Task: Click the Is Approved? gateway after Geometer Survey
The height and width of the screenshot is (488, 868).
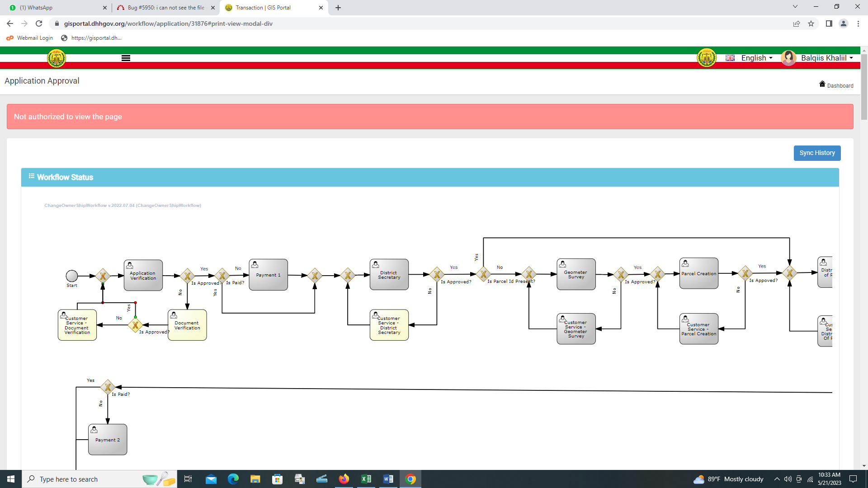Action: pos(621,274)
